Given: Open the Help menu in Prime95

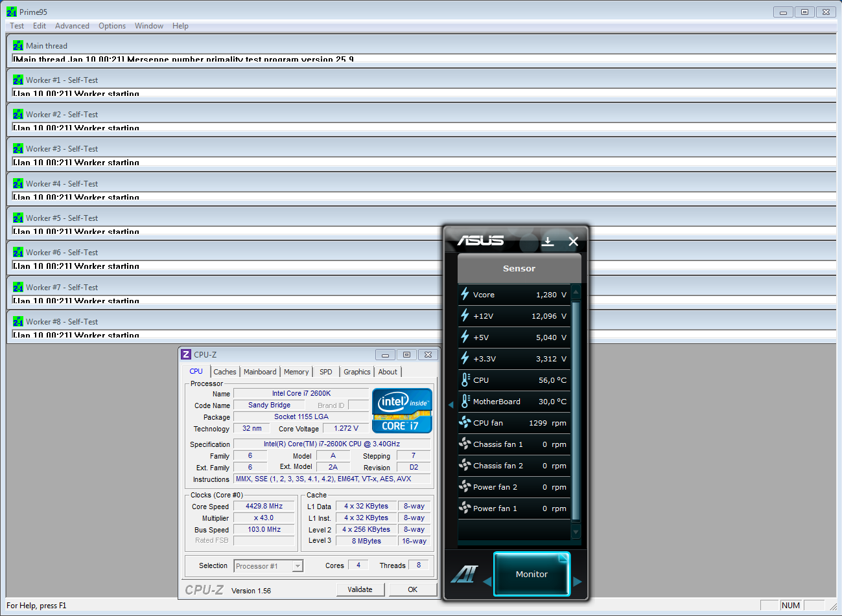Looking at the screenshot, I should coord(180,26).
